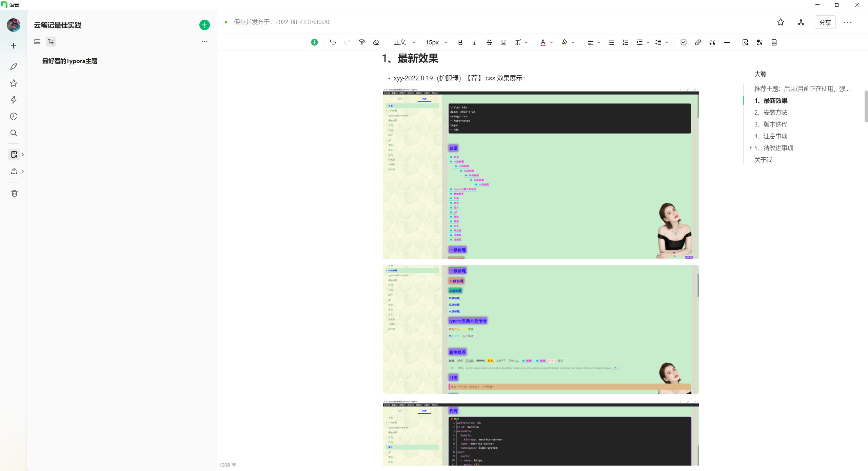
Task: Click the line spacing icon
Action: [658, 42]
